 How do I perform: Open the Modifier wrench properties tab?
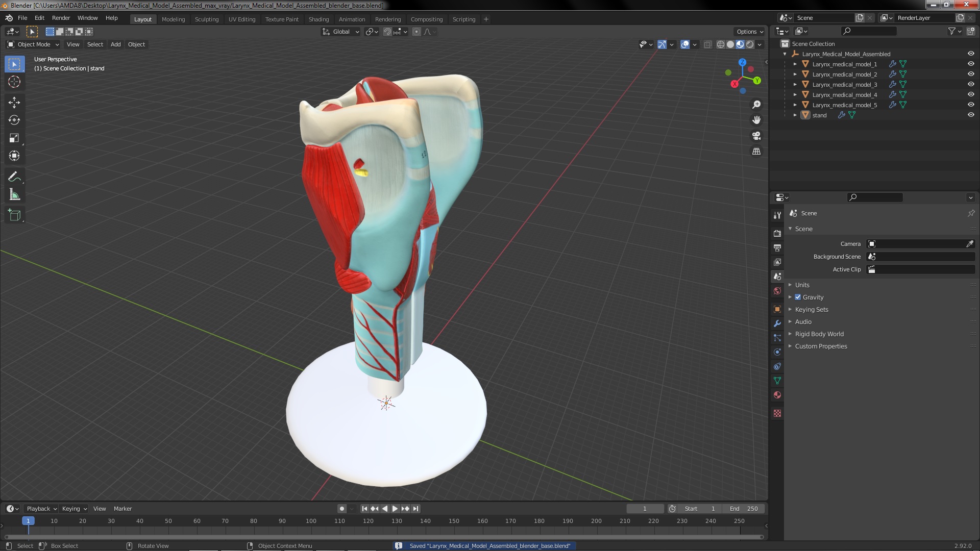[x=777, y=323]
